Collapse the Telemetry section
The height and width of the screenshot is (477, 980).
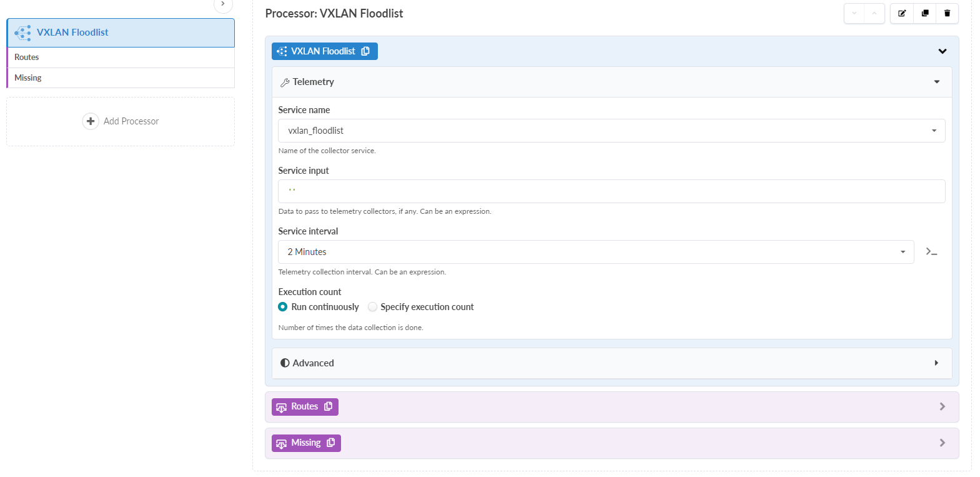tap(936, 82)
